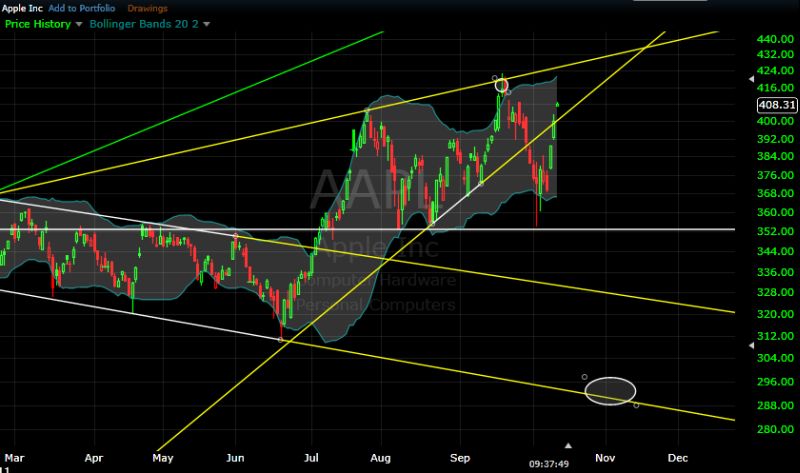This screenshot has height=473, width=800.
Task: Click the Jun month label
Action: pos(235,458)
